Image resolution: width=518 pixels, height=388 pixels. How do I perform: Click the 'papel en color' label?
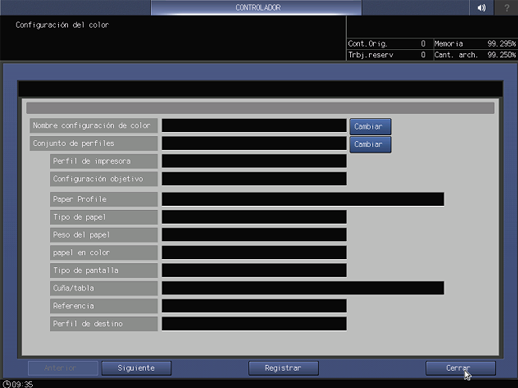coord(104,252)
